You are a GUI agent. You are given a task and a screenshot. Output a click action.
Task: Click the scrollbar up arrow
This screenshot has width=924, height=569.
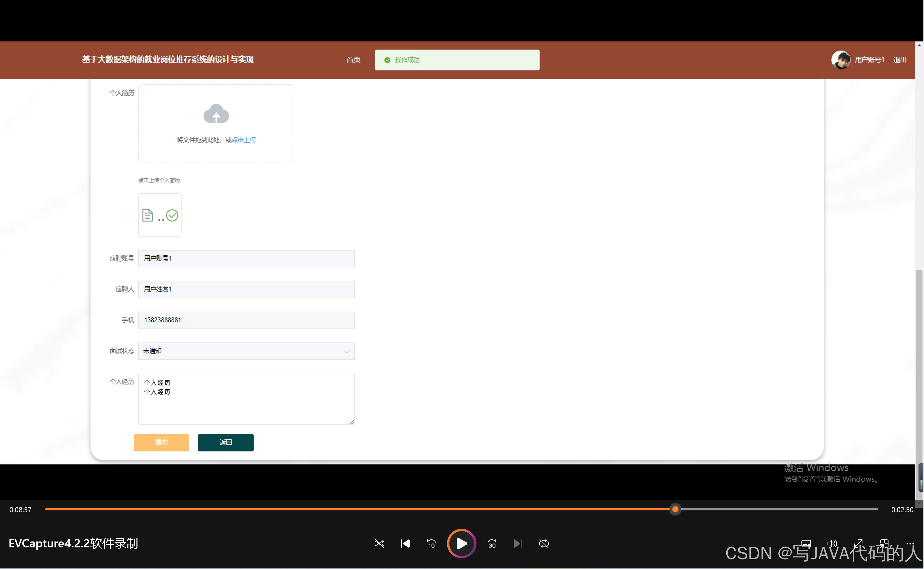click(920, 46)
